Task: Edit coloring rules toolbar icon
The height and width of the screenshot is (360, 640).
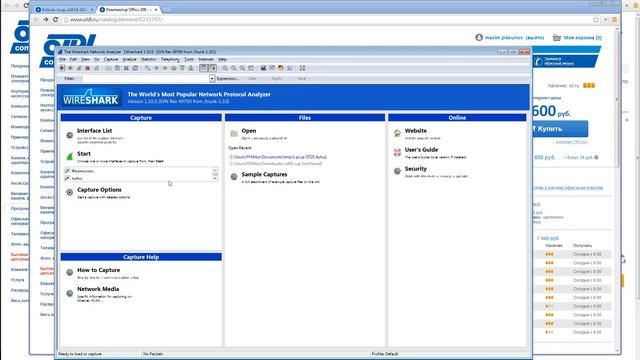Action: 280,68
